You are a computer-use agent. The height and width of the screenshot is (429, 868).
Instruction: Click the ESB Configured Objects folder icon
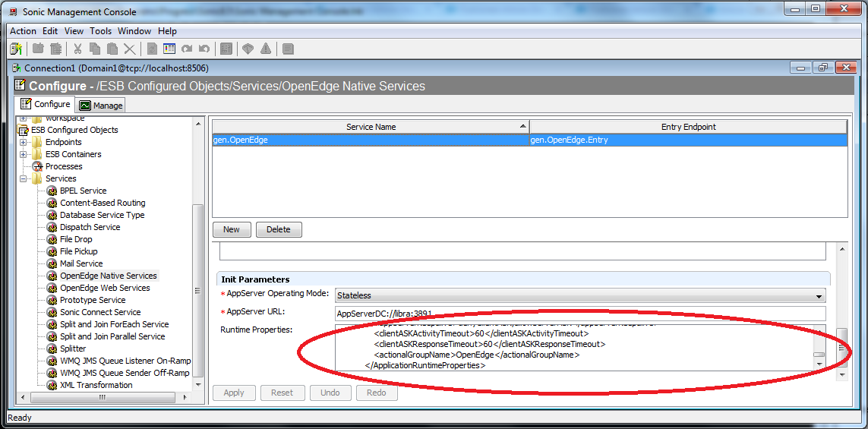[x=24, y=130]
